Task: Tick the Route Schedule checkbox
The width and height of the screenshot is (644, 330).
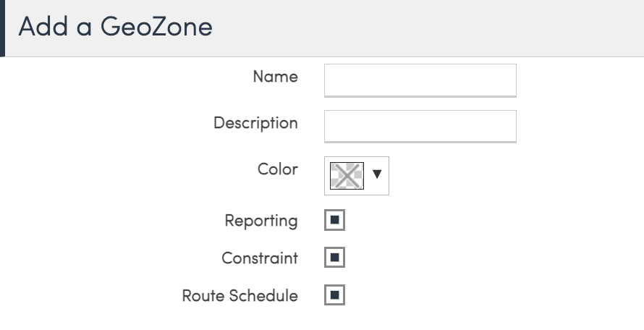Action: (x=334, y=295)
